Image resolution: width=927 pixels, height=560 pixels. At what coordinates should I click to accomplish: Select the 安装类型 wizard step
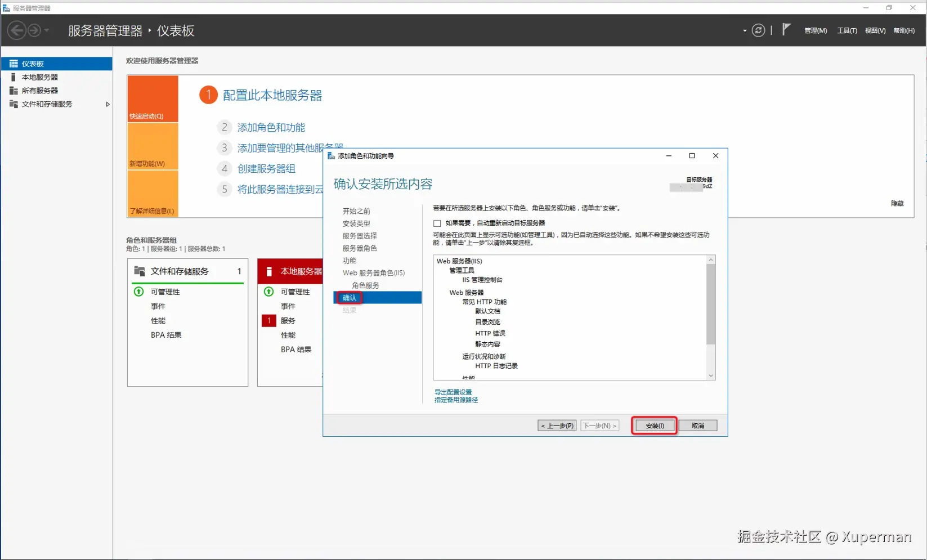click(x=356, y=223)
